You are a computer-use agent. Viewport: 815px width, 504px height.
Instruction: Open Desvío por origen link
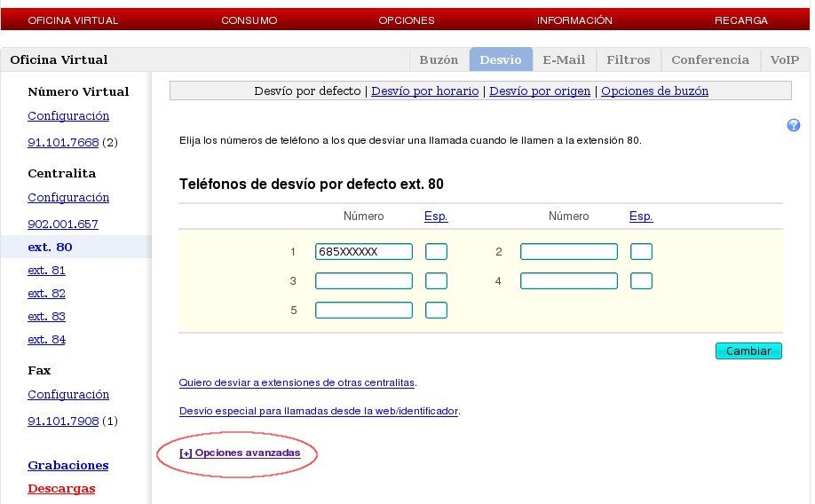point(540,91)
